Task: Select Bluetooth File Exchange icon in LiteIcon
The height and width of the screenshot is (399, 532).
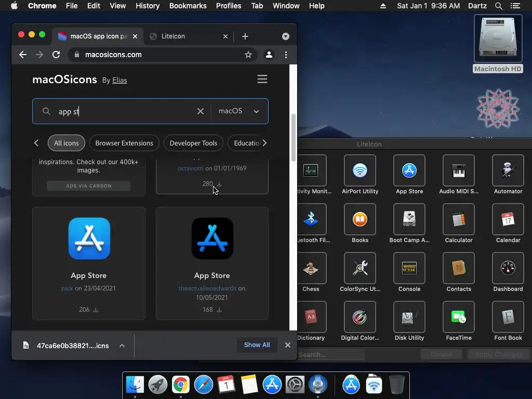Action: click(312, 219)
